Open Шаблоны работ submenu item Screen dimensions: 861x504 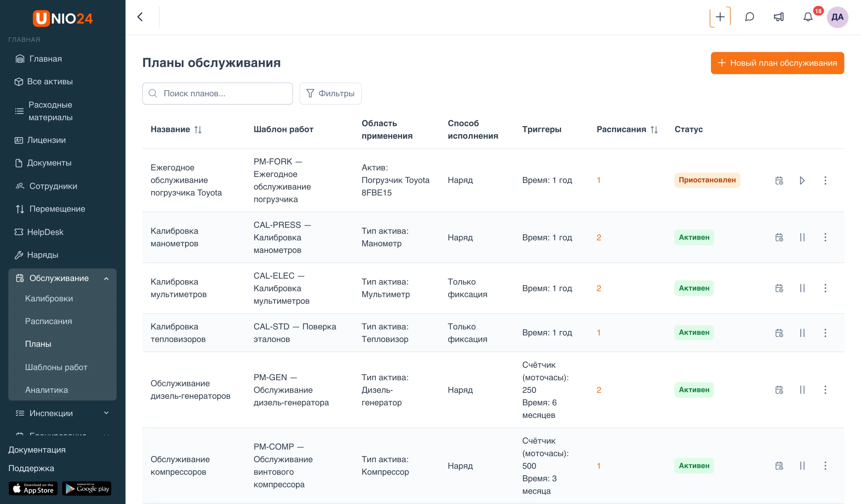coord(56,367)
